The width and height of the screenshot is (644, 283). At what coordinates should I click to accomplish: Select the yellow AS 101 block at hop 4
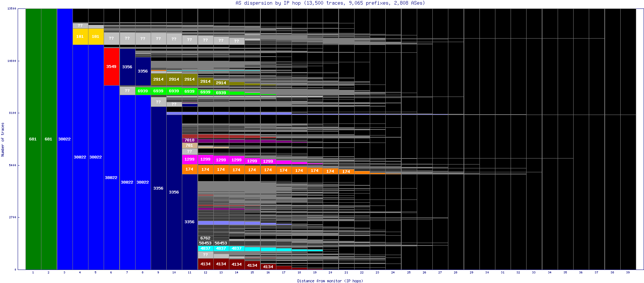point(80,36)
